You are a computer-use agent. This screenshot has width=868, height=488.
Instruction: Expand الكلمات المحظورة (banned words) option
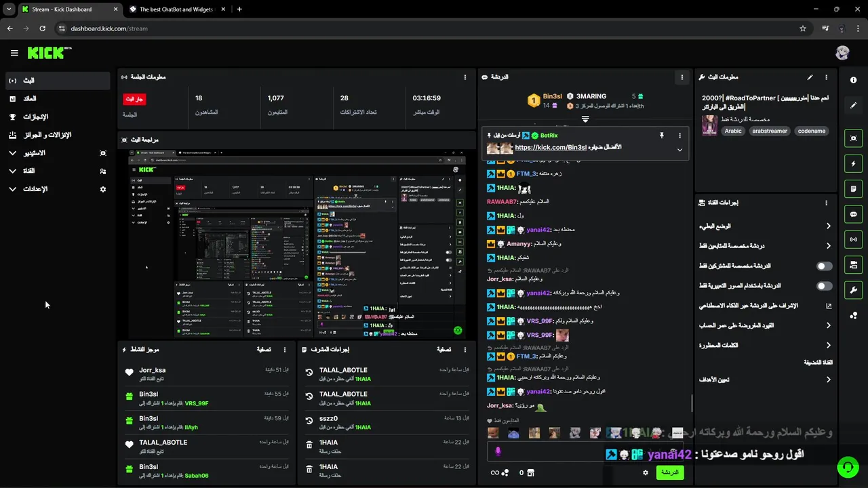click(x=765, y=345)
